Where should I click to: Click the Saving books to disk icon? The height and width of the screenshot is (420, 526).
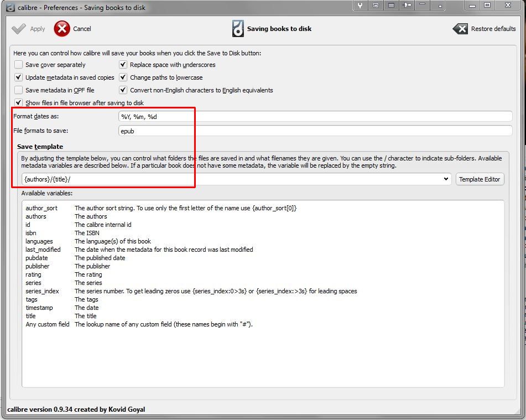coord(238,29)
